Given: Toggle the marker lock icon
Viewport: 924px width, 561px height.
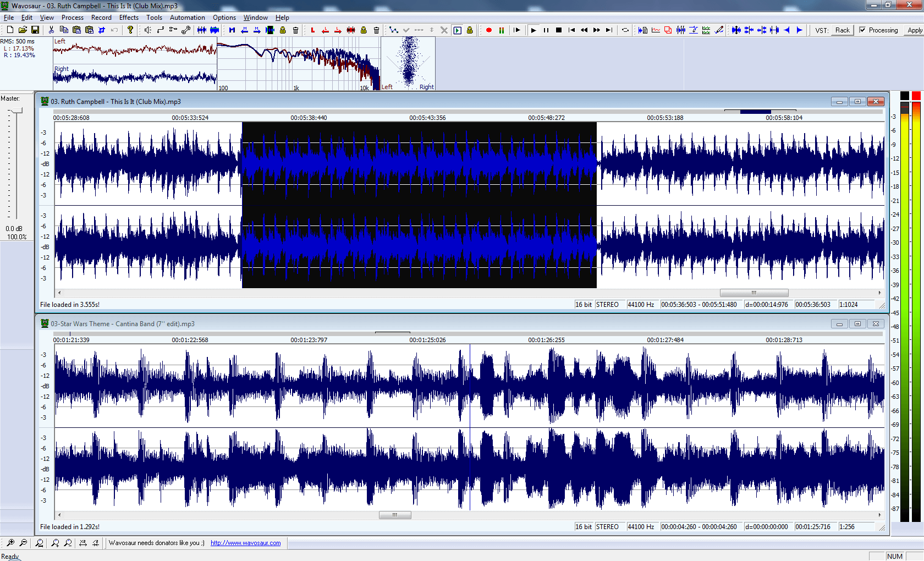Looking at the screenshot, I should [283, 30].
